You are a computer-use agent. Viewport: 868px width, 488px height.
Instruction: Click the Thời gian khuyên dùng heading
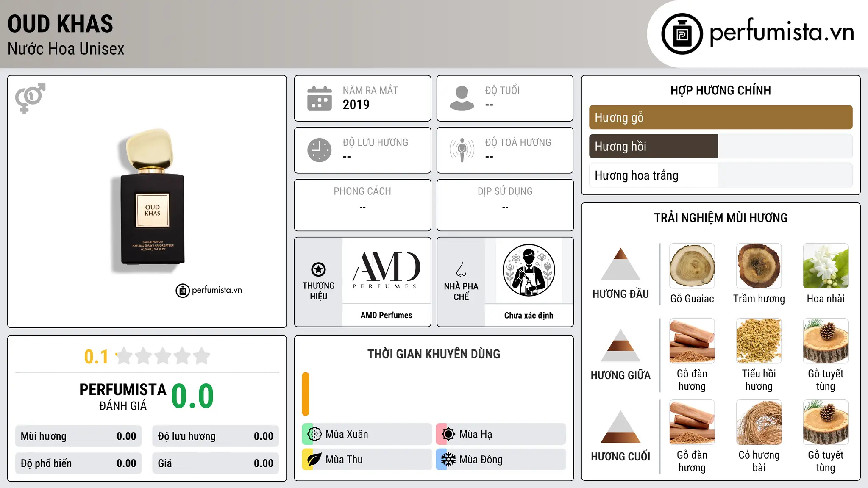[434, 354]
